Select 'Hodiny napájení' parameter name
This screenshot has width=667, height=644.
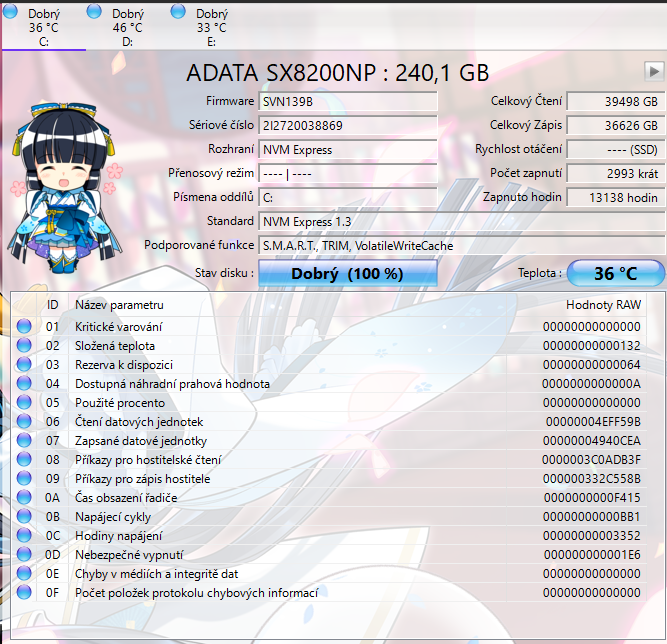pos(118,536)
